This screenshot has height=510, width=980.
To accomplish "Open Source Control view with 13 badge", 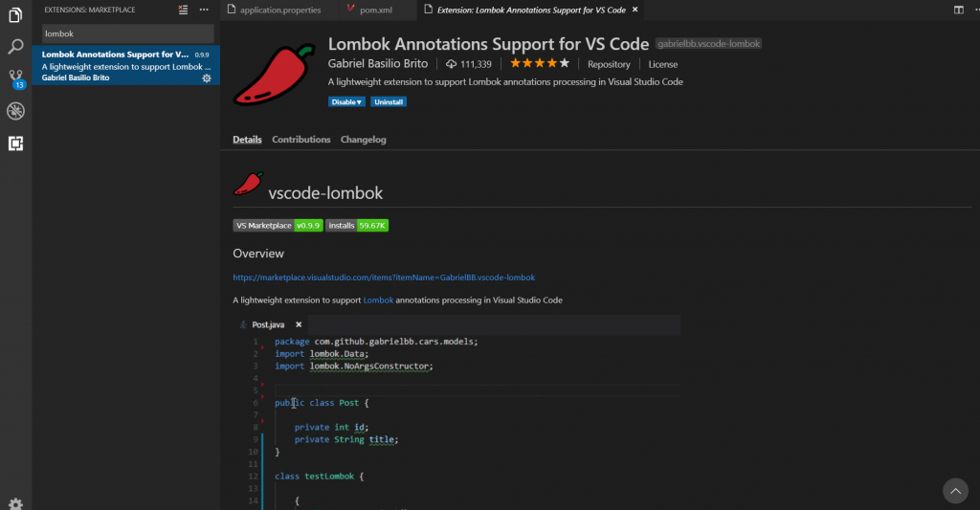I will (x=15, y=78).
